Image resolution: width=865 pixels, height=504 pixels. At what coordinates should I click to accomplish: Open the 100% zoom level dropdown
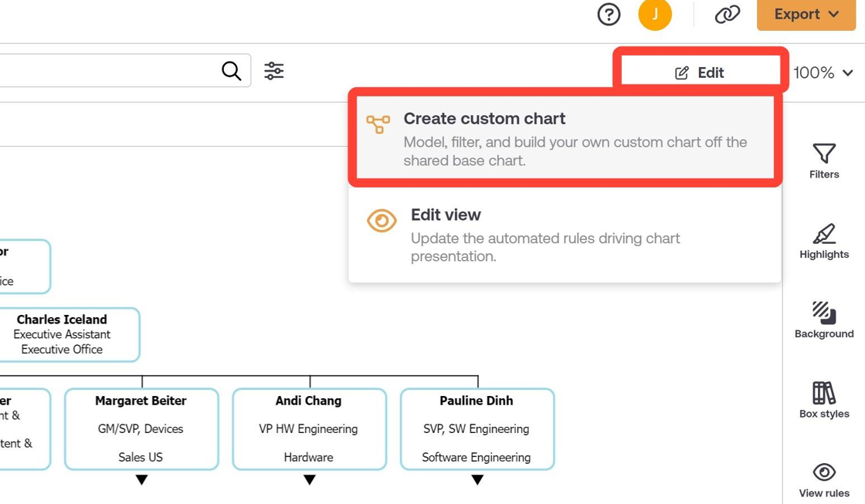click(824, 73)
